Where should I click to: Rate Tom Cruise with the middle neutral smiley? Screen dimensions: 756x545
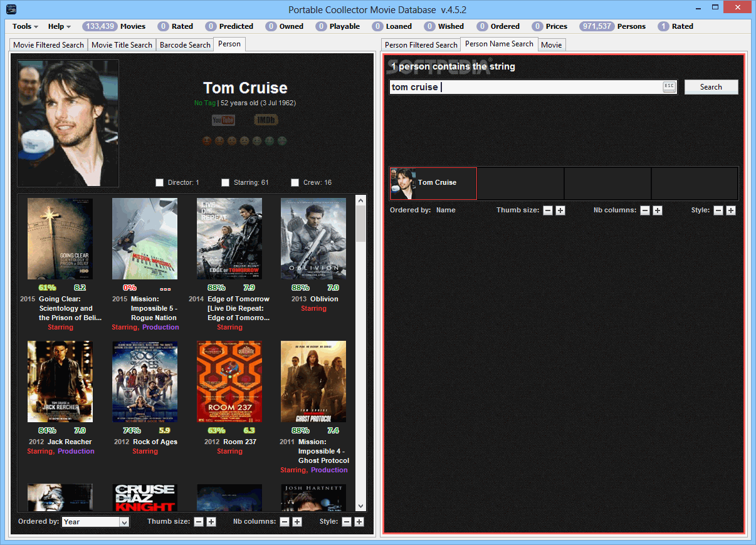pyautogui.click(x=244, y=141)
